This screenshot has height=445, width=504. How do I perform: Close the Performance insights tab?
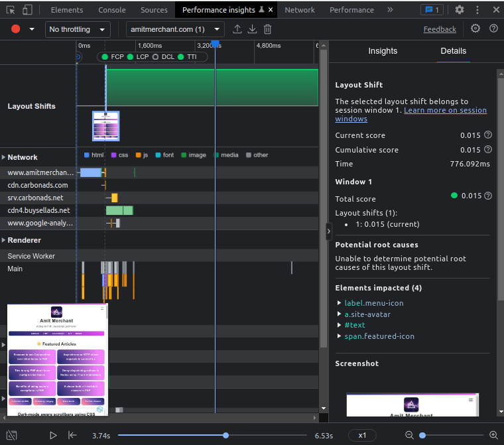[271, 10]
